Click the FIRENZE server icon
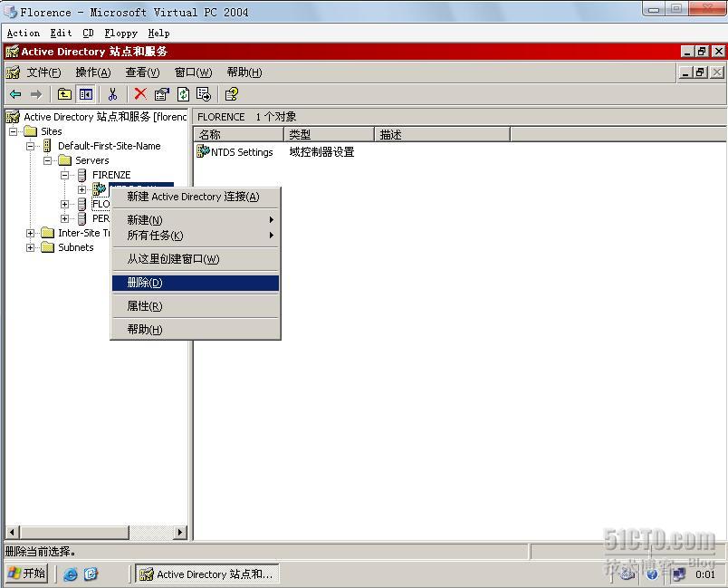Viewport: 728px width, 588px height. coord(81,175)
